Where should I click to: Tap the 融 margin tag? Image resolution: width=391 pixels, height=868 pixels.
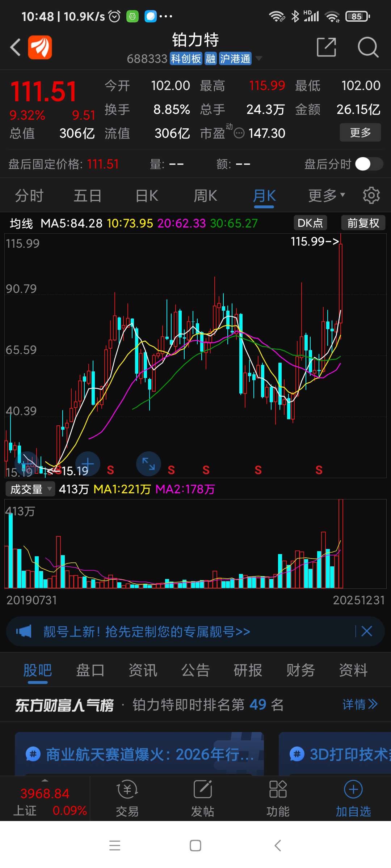(211, 59)
